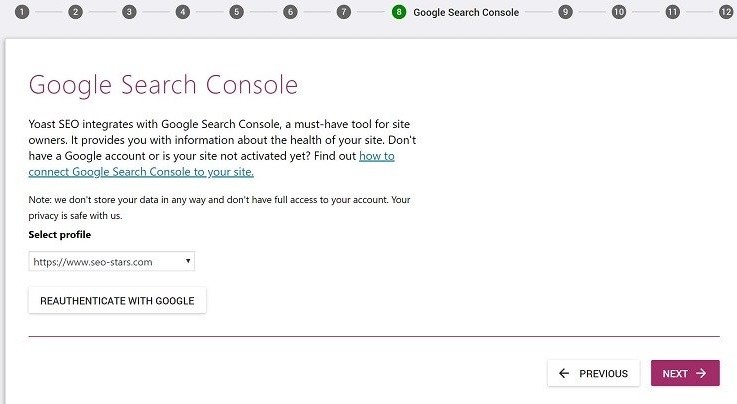Go to wizard step 4
Screen dimensions: 737x404
click(x=183, y=12)
